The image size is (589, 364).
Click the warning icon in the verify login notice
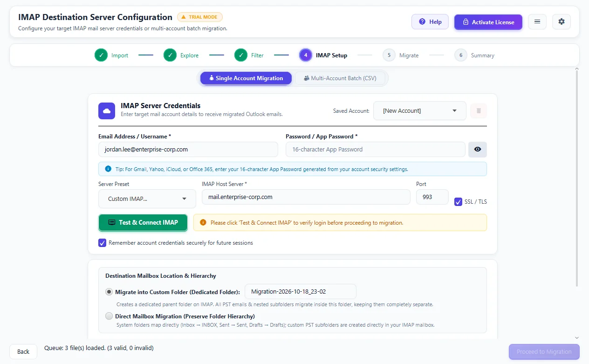click(203, 223)
